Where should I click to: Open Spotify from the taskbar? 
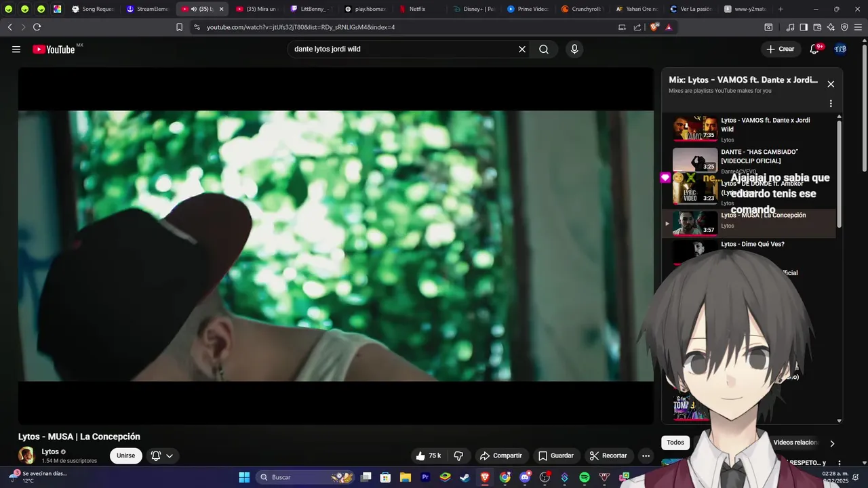point(585,477)
